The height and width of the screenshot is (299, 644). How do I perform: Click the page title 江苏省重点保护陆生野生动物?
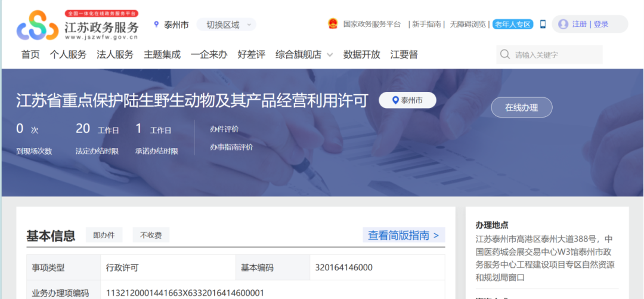(192, 100)
